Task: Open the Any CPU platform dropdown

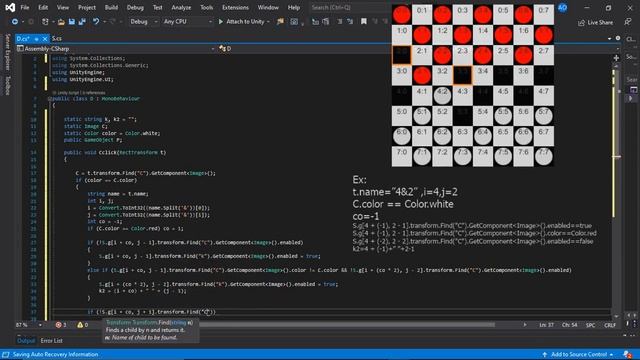Action: pos(188,22)
